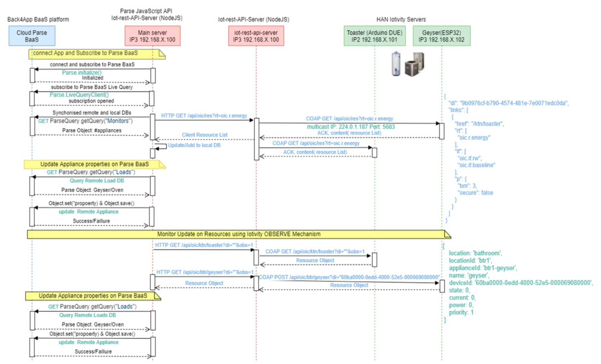Click the HTTP GET toaster obs=1 message
This screenshot has width=601, height=364.
coord(204,245)
